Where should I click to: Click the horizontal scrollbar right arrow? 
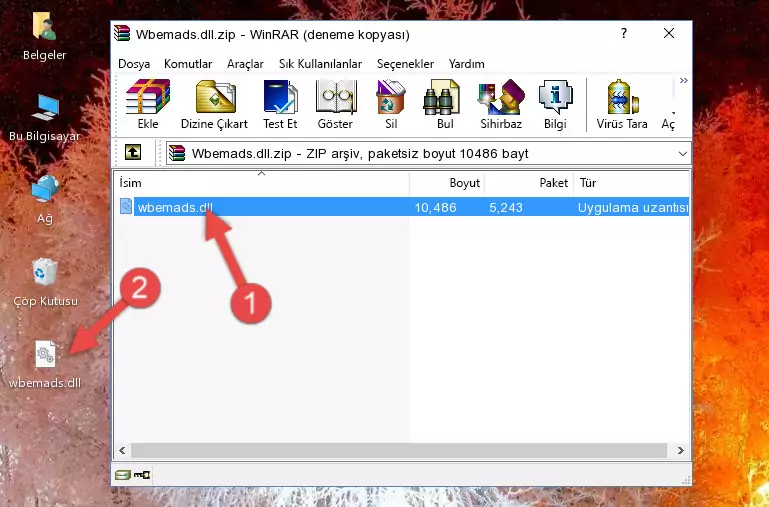(x=681, y=450)
